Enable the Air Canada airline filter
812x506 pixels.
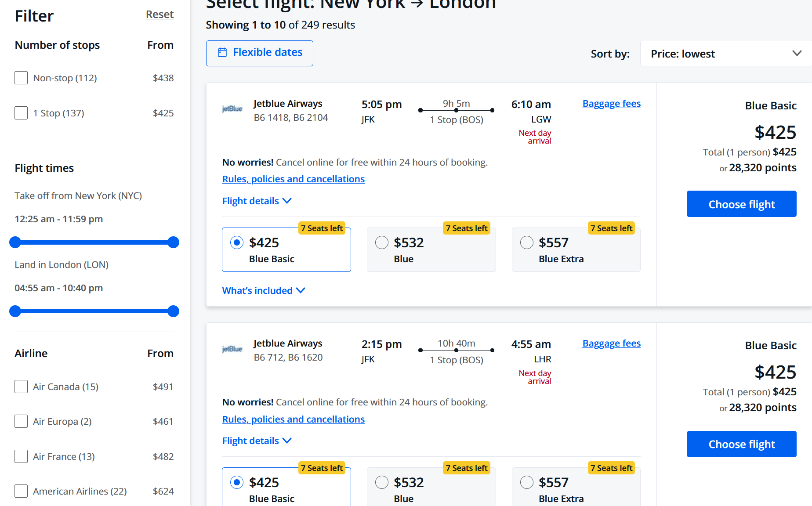(x=21, y=387)
